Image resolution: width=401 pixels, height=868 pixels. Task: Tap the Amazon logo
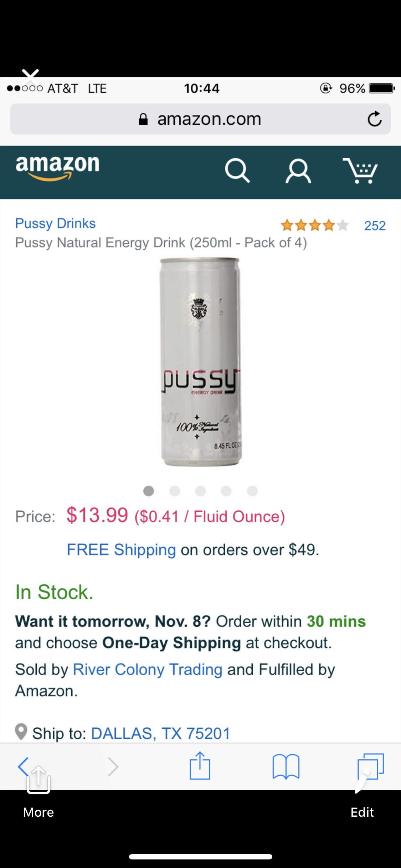[x=57, y=167]
